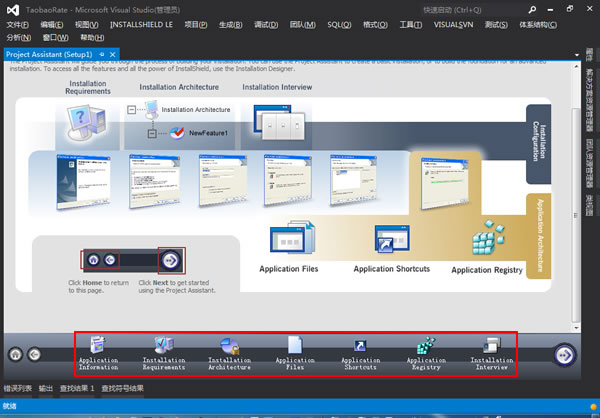600x418 pixels.
Task: Click the Application Architecture side tab
Action: [539, 236]
